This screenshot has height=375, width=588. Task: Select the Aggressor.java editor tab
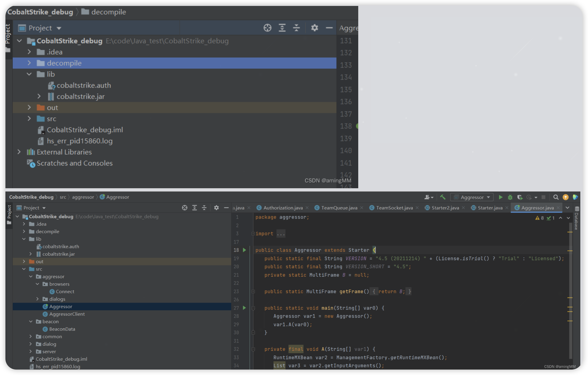click(537, 208)
